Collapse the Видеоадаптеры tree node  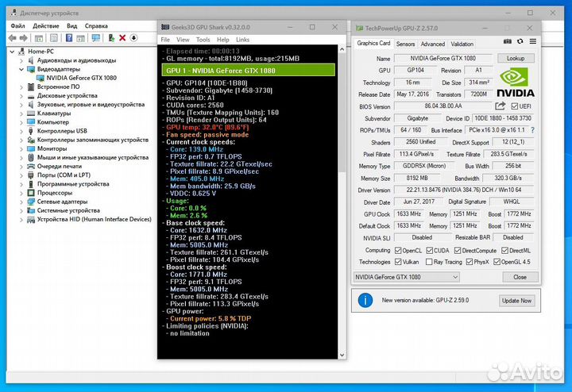(x=20, y=69)
